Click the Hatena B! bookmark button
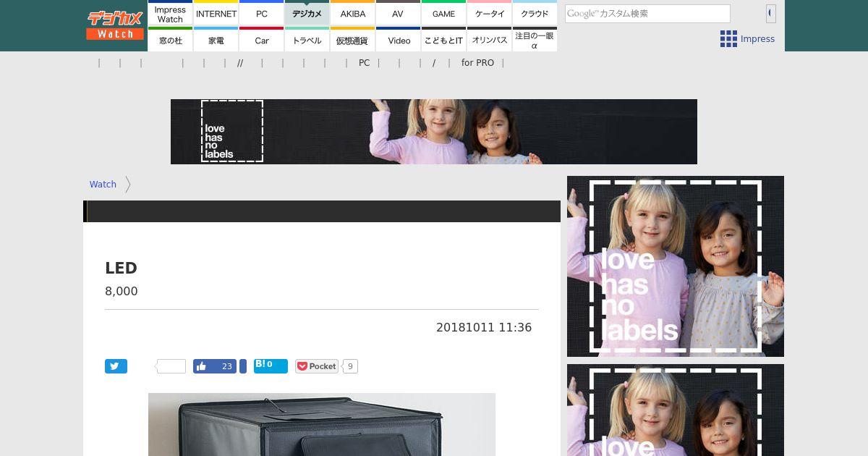The image size is (868, 456). [271, 366]
